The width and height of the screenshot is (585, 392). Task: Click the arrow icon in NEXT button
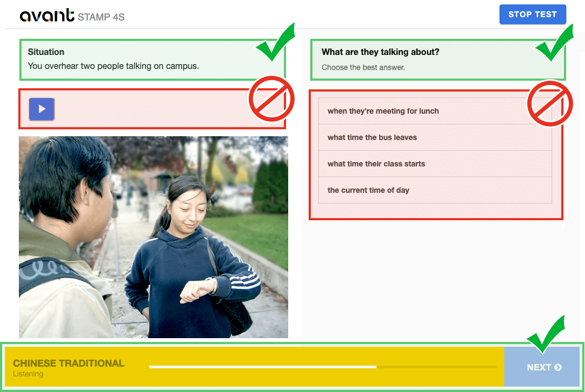(558, 367)
